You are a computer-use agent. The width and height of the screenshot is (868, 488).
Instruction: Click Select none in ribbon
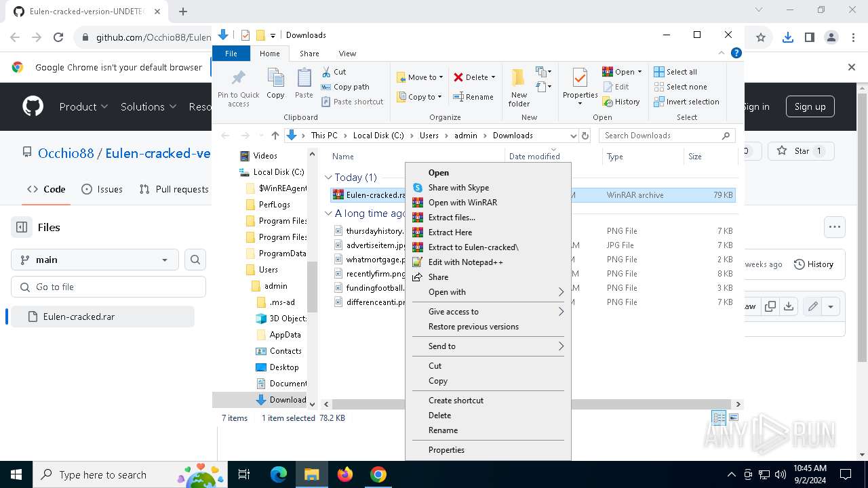tap(680, 87)
